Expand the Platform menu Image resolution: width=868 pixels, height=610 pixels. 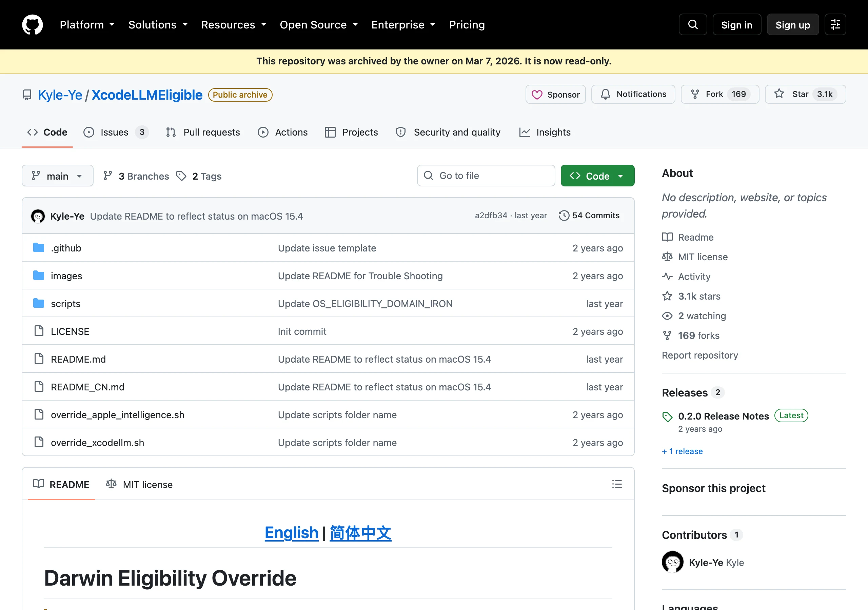[x=87, y=24]
